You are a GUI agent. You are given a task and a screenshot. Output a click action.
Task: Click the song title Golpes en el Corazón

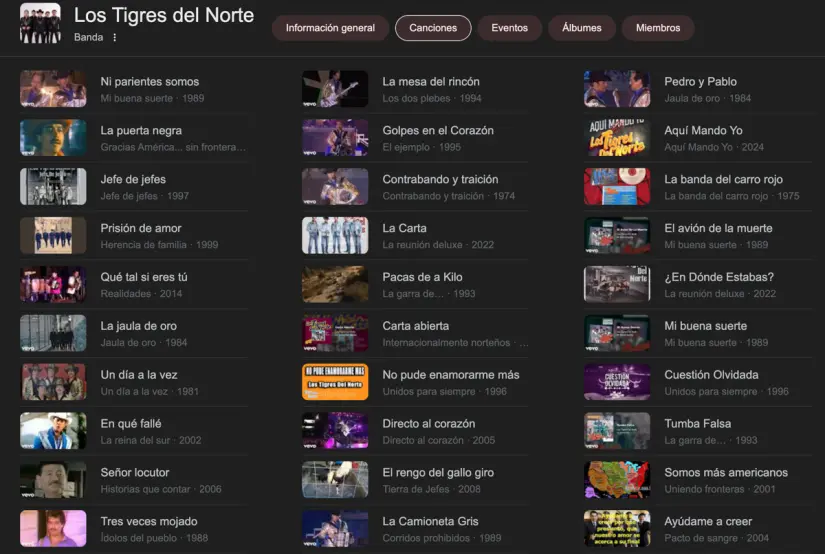click(x=438, y=130)
